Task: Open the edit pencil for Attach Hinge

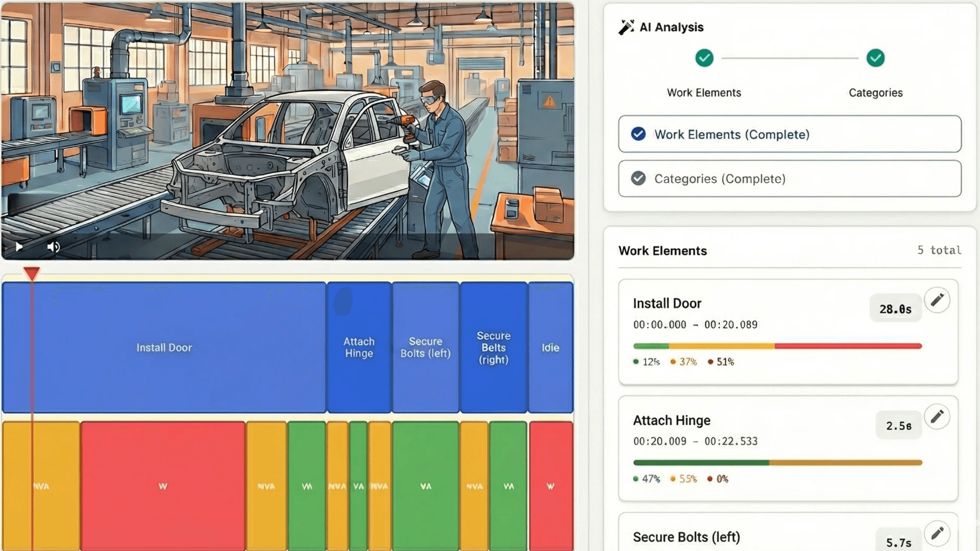Action: tap(938, 417)
